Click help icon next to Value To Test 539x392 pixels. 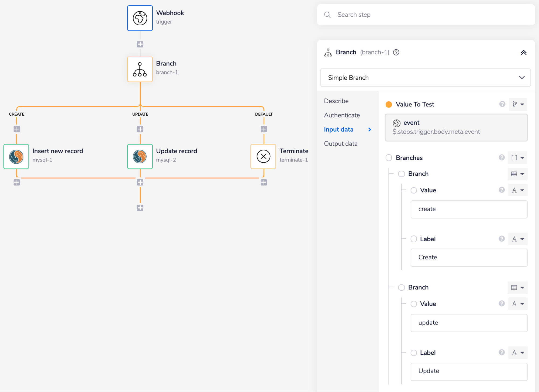coord(502,104)
